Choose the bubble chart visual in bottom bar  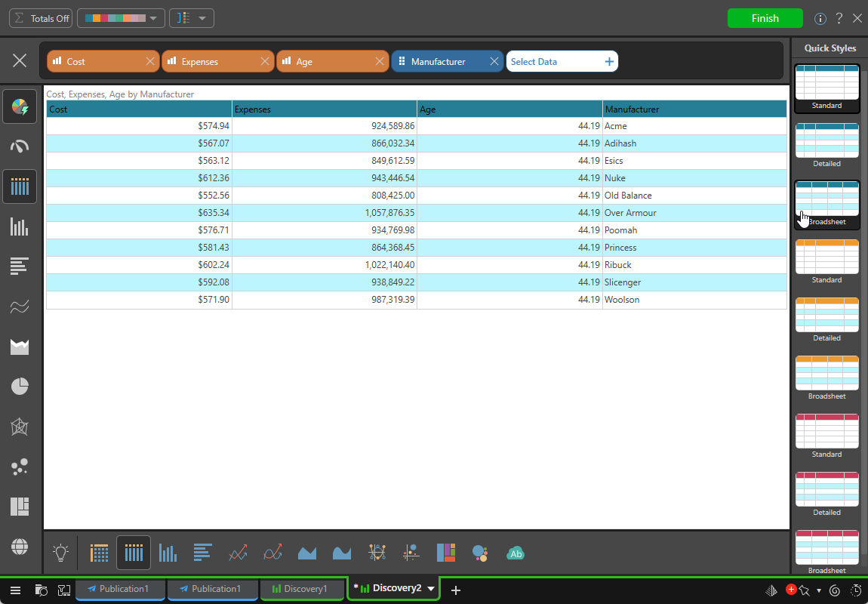tap(480, 553)
